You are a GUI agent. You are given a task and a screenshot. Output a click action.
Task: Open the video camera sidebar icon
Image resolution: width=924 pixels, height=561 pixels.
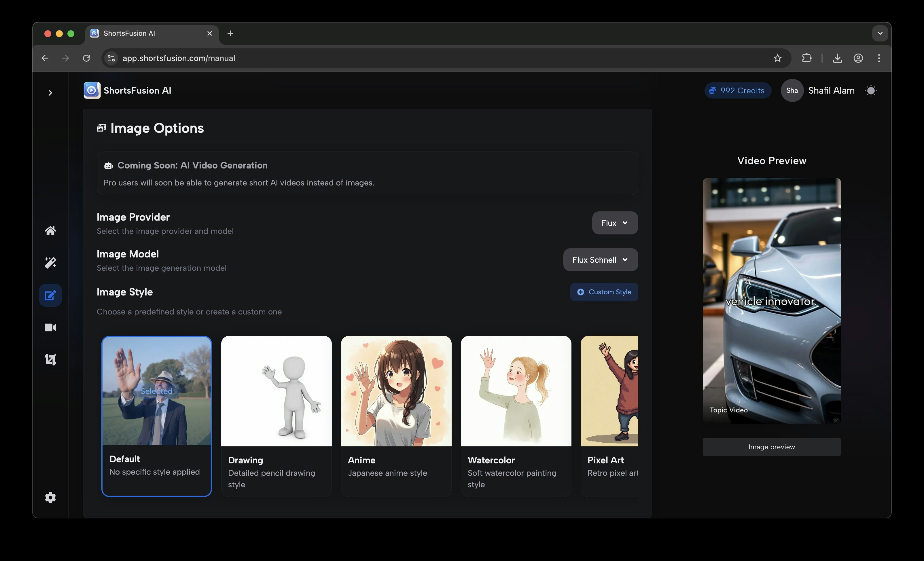coord(50,328)
